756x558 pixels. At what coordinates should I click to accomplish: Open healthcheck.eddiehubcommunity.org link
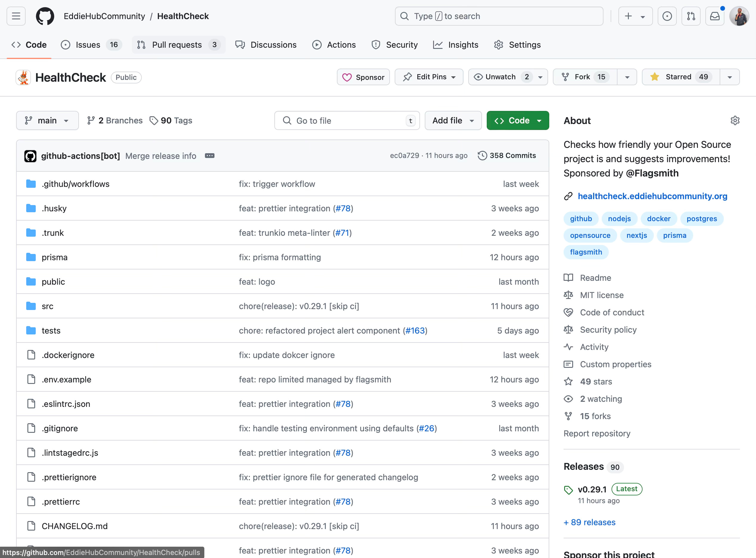(652, 196)
